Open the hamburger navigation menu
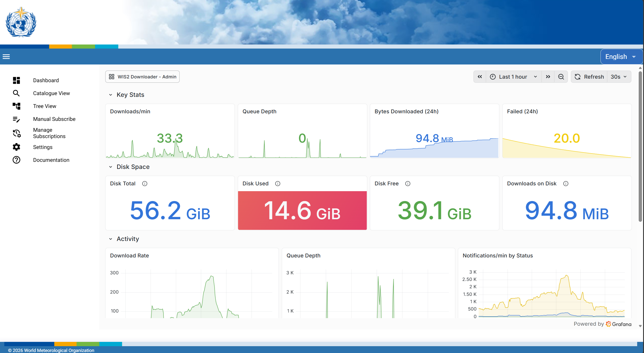The height and width of the screenshot is (353, 644). (6, 57)
